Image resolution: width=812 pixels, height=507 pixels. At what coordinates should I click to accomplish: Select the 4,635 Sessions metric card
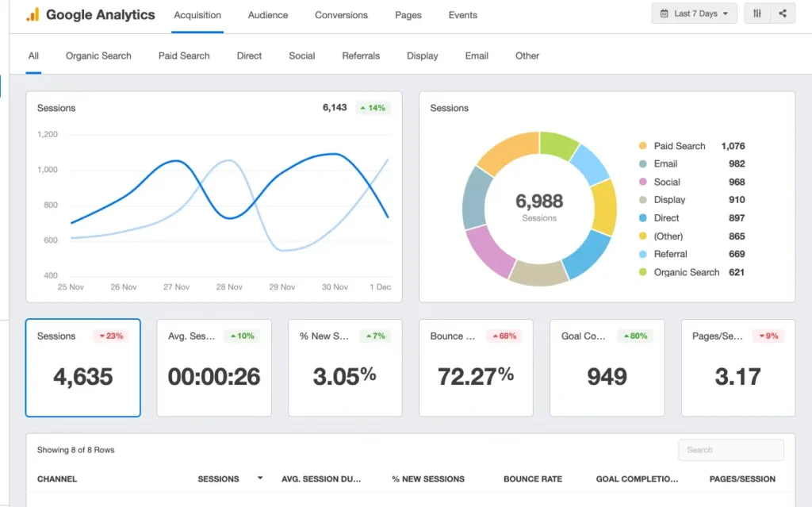(x=83, y=368)
